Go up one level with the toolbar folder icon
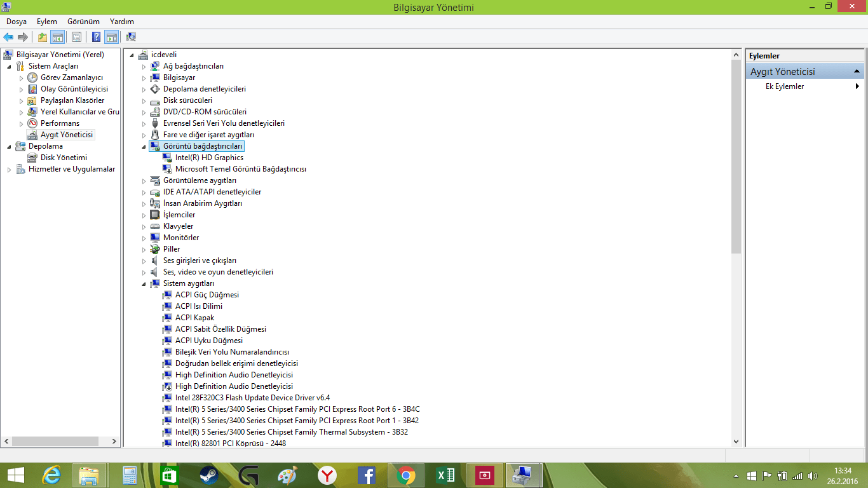Viewport: 868px width, 488px height. (43, 37)
